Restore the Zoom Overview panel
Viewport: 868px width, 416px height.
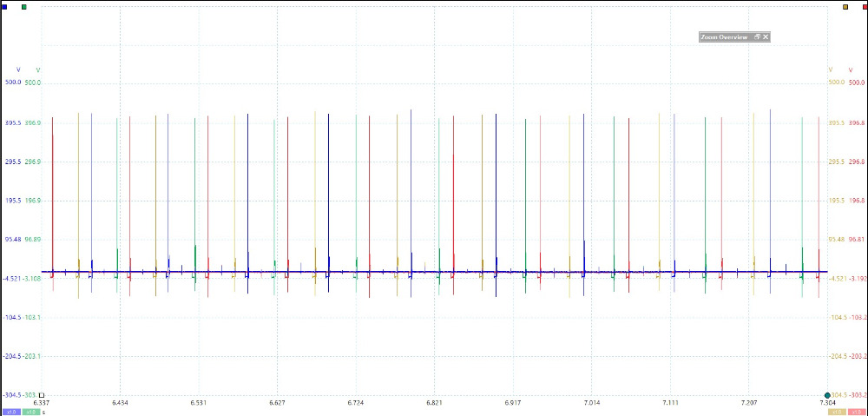(757, 37)
